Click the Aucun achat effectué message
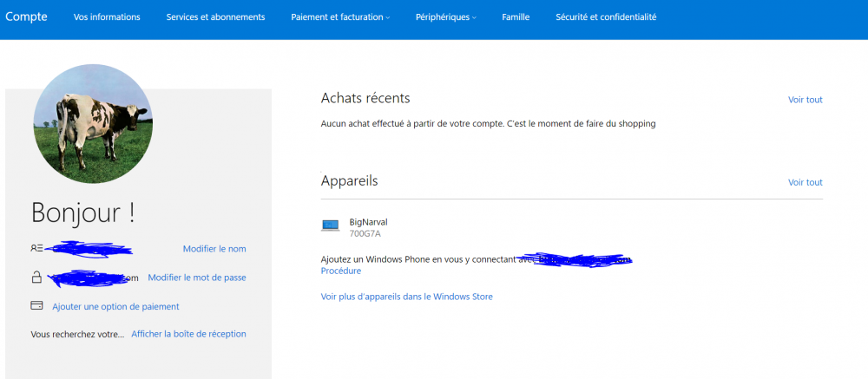Screen dimensions: 868x379 click(x=488, y=124)
